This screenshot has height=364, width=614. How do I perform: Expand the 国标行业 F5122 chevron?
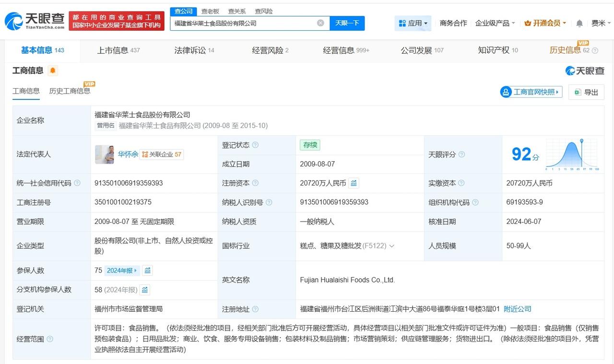pos(392,246)
